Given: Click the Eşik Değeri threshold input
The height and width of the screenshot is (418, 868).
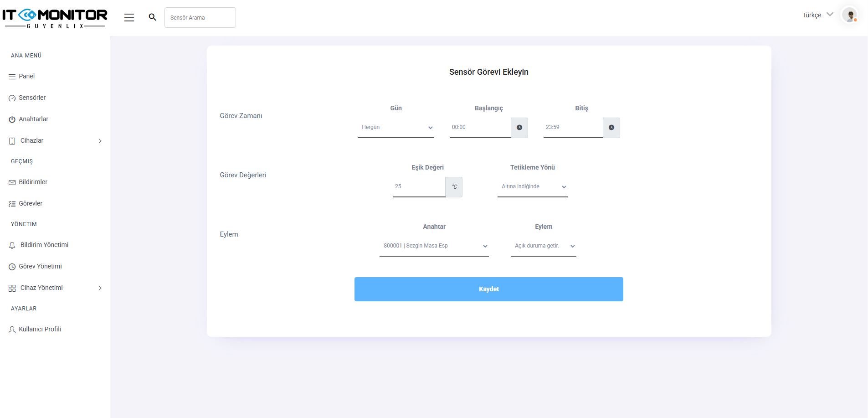Looking at the screenshot, I should coord(418,187).
